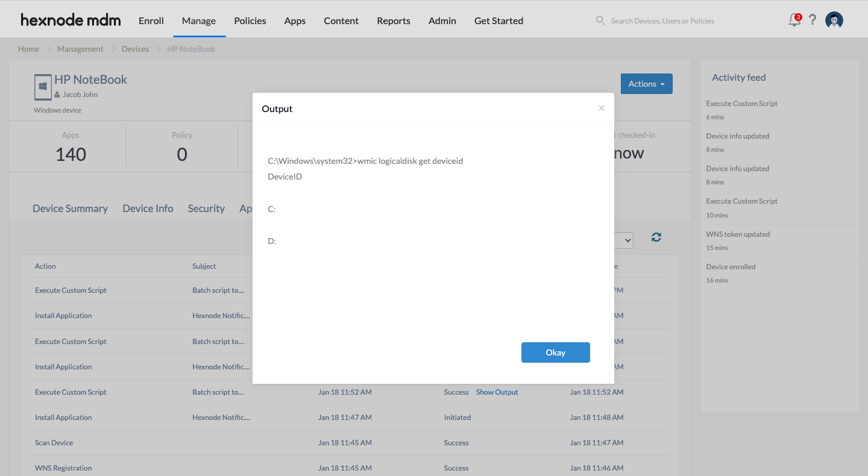
Task: Open the Enroll menu
Action: tap(151, 20)
